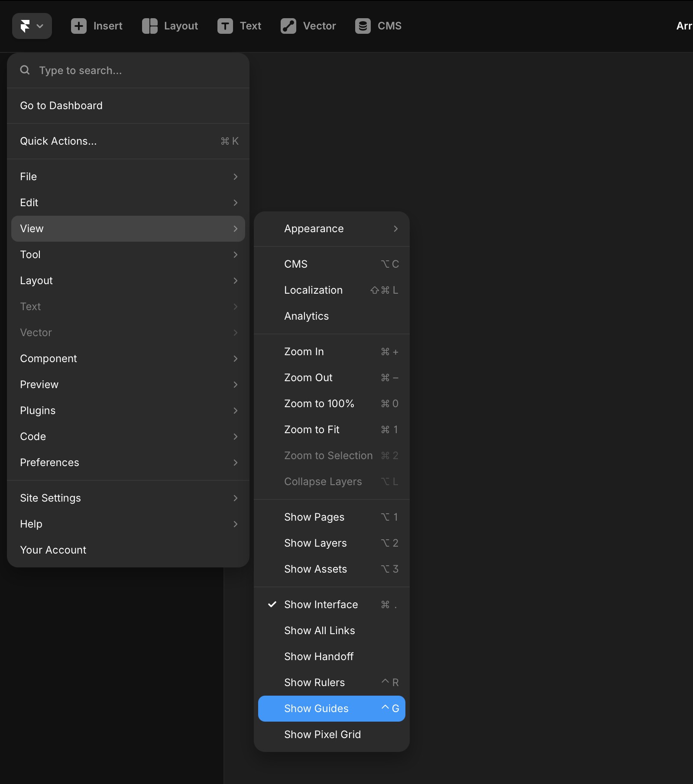The image size is (693, 784).
Task: Toggle Show Pixel Grid
Action: 332,735
